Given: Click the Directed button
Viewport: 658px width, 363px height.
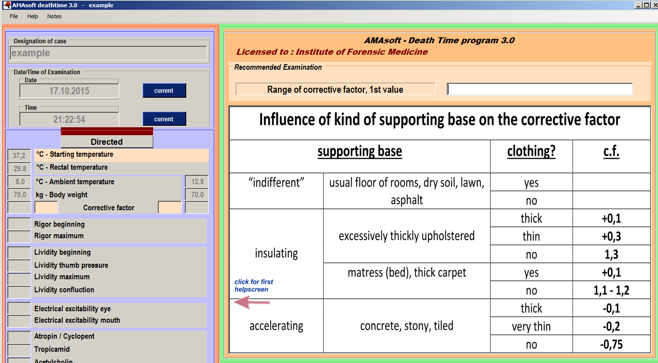Looking at the screenshot, I should [107, 141].
